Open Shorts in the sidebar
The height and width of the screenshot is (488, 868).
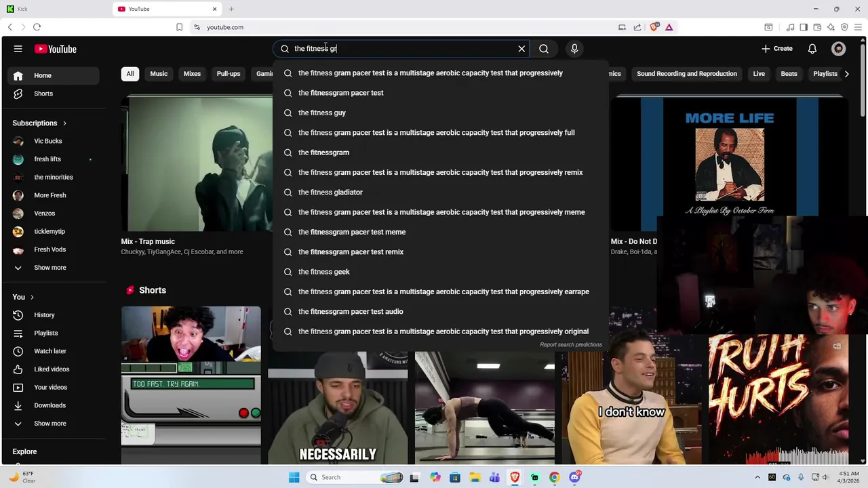click(54, 94)
